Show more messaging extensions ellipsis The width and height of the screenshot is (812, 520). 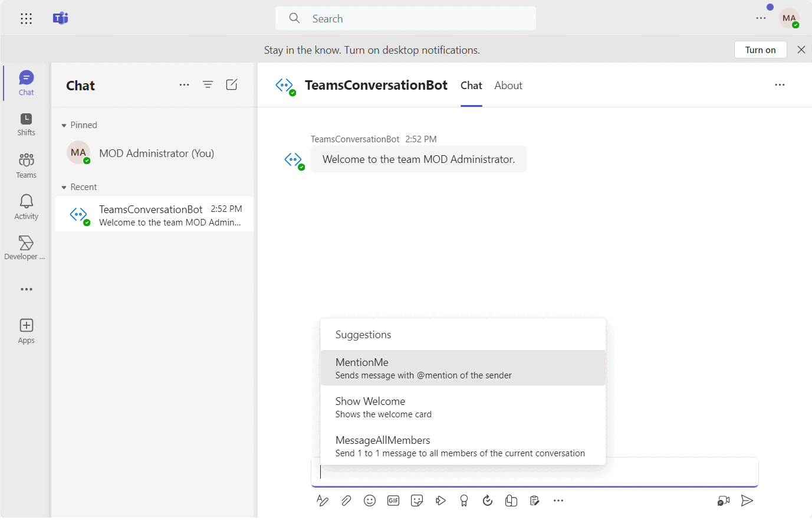(558, 501)
